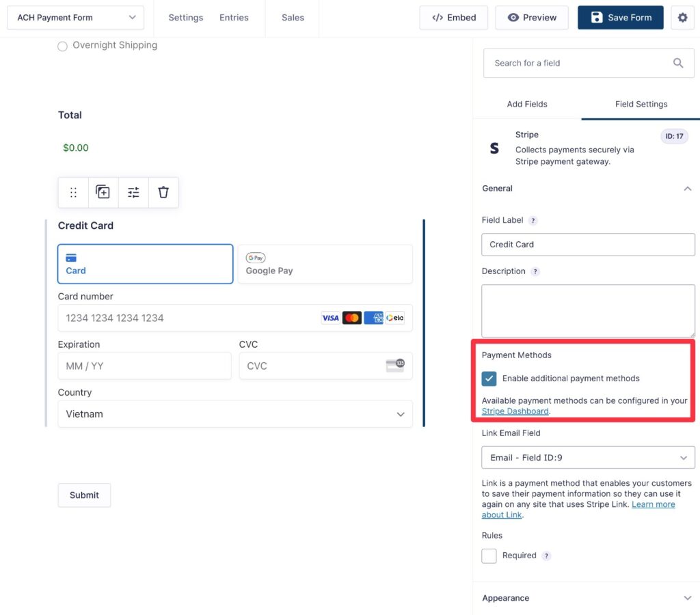Viewport: 700px width, 615px height.
Task: Open the Entries menu item
Action: pyautogui.click(x=234, y=18)
